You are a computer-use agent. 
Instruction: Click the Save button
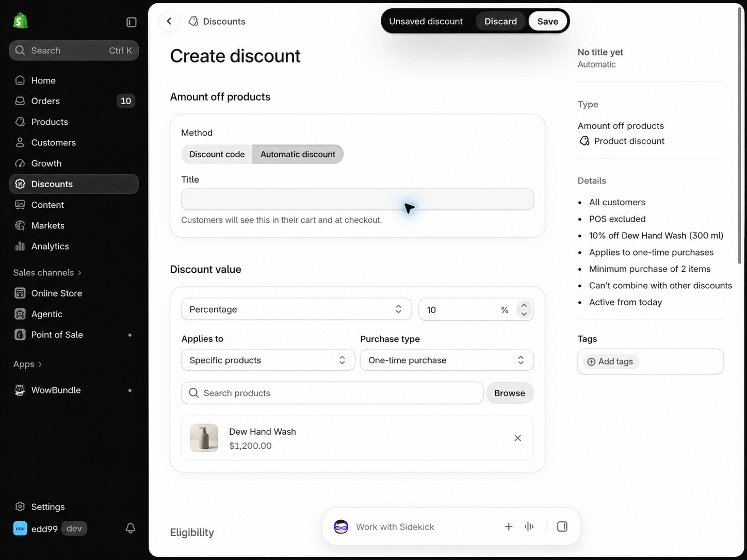548,21
